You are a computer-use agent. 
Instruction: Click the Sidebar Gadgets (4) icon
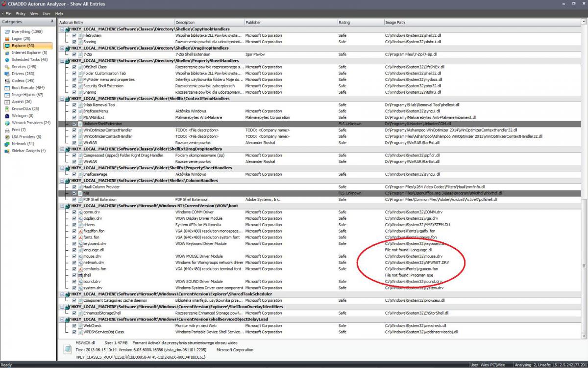coord(7,151)
